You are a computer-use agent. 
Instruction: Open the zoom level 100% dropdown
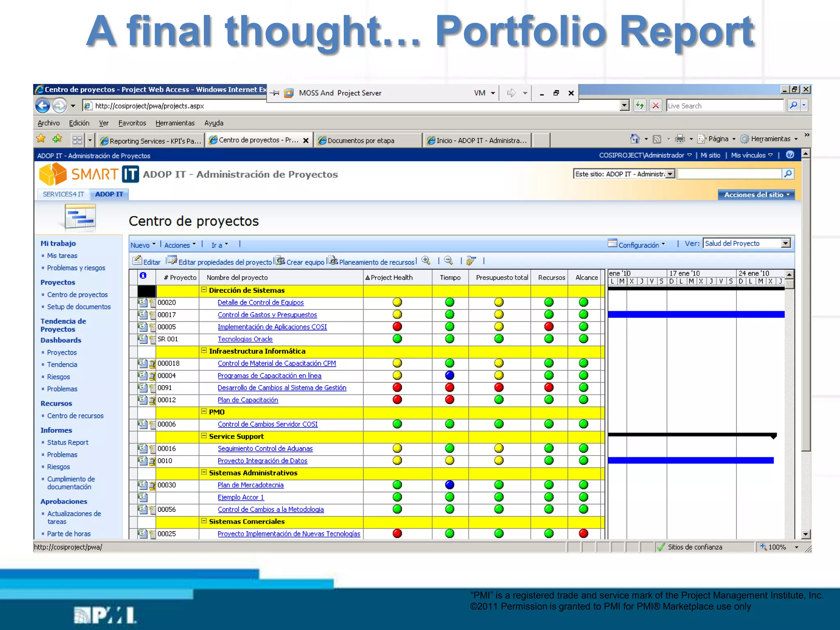click(797, 547)
